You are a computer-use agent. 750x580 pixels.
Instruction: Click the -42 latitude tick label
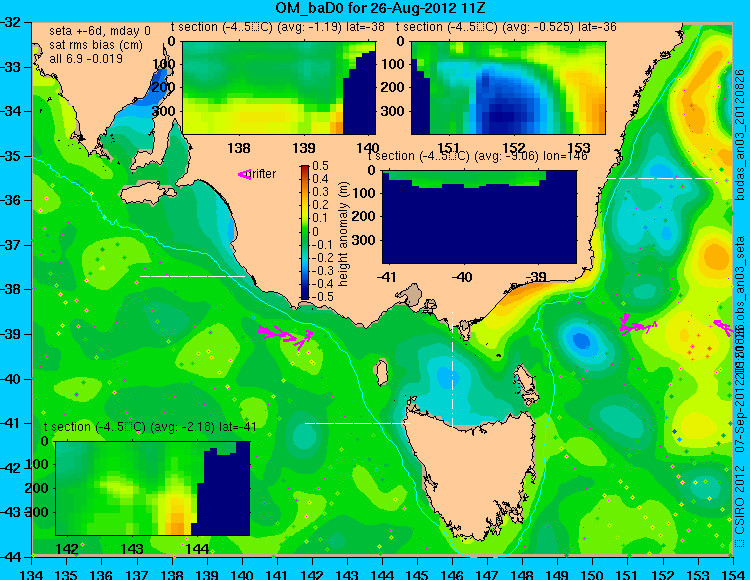coord(10,468)
